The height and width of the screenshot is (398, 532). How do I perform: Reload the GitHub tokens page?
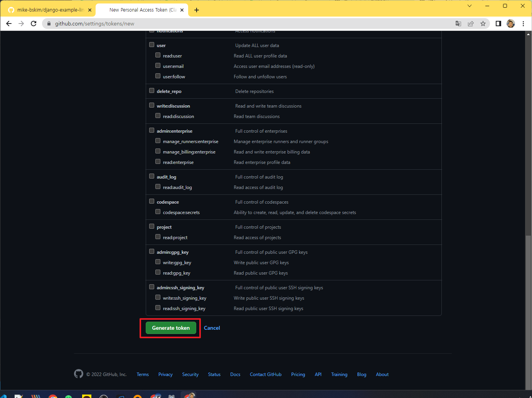pos(34,24)
